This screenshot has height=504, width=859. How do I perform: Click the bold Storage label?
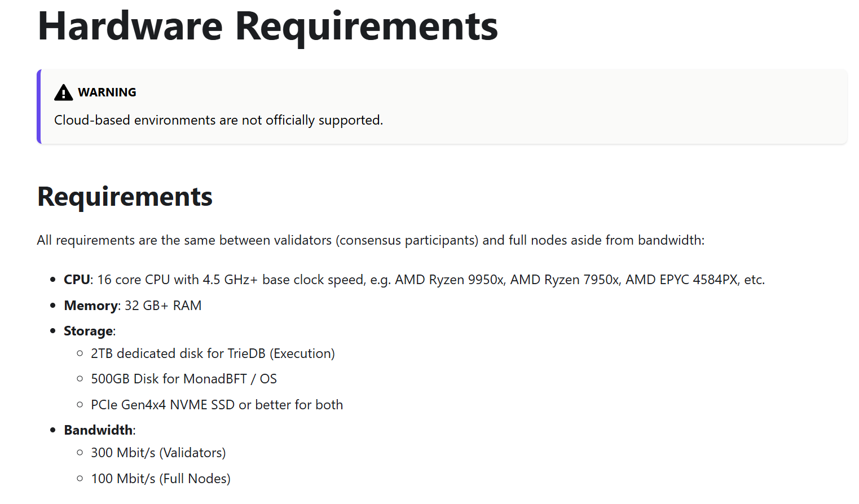coord(88,331)
